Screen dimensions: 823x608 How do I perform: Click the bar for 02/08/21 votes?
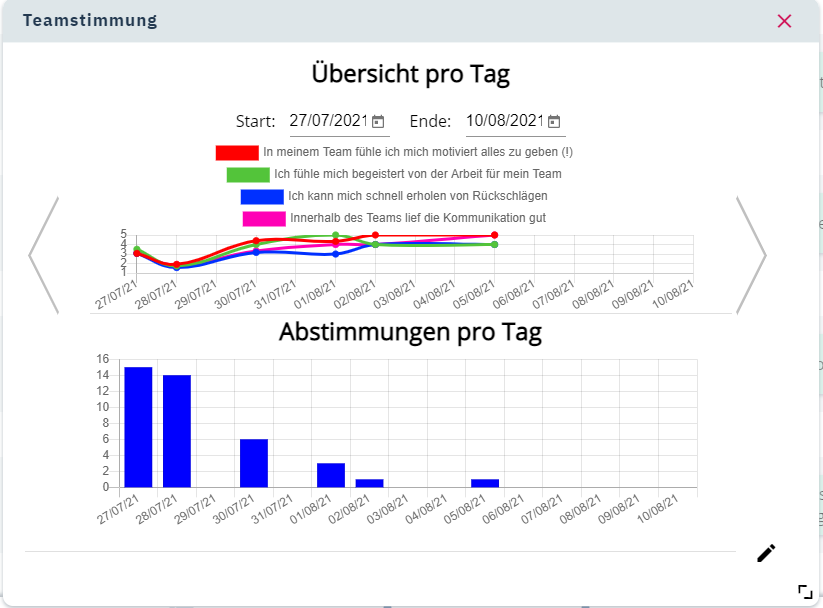click(x=370, y=484)
